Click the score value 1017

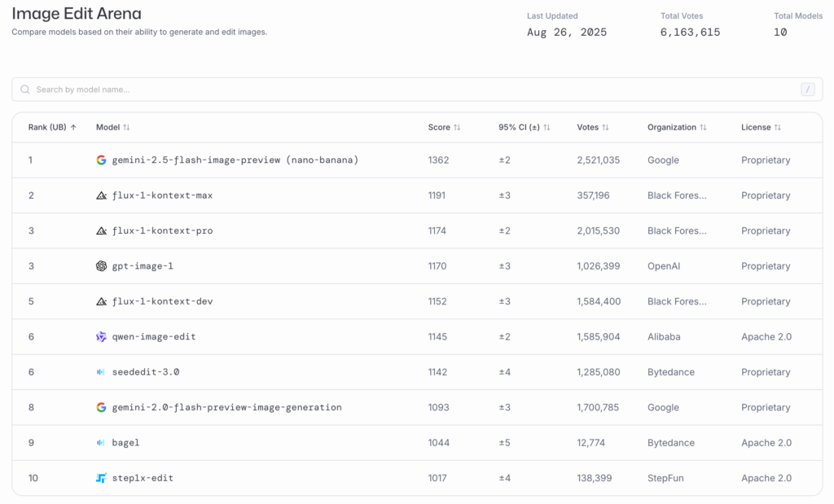437,478
